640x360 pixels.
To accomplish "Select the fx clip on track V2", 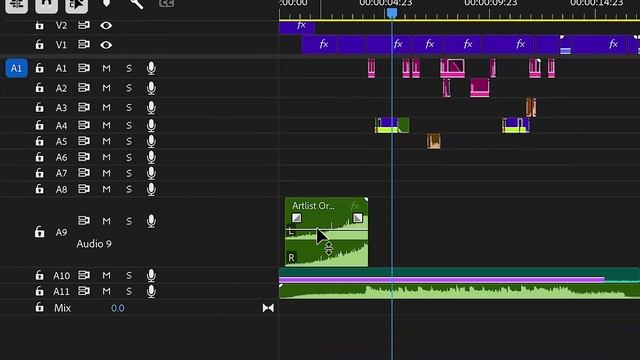I will [297, 28].
